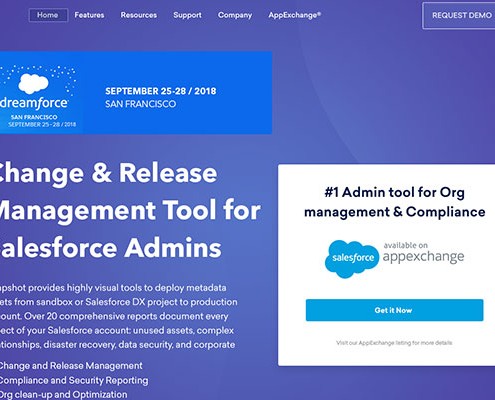Image resolution: width=495 pixels, height=400 pixels.
Task: Click Compliance and Security Reporting item
Action: pyautogui.click(x=74, y=380)
